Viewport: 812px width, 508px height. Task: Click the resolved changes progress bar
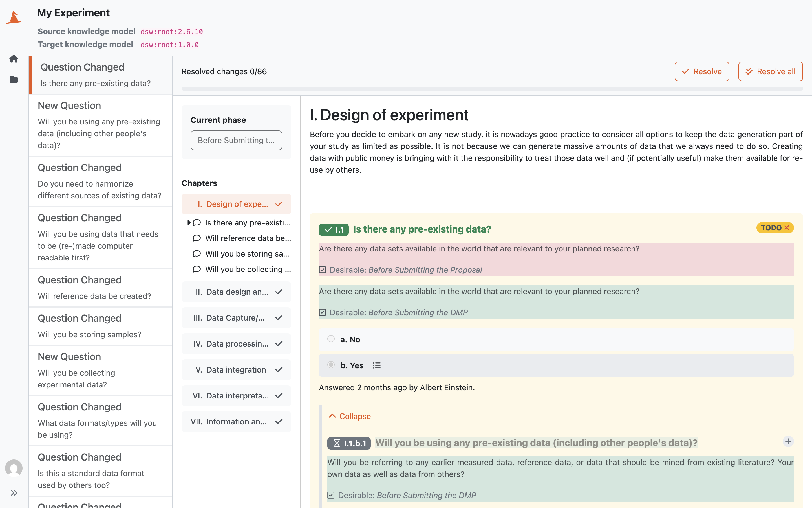(x=492, y=89)
